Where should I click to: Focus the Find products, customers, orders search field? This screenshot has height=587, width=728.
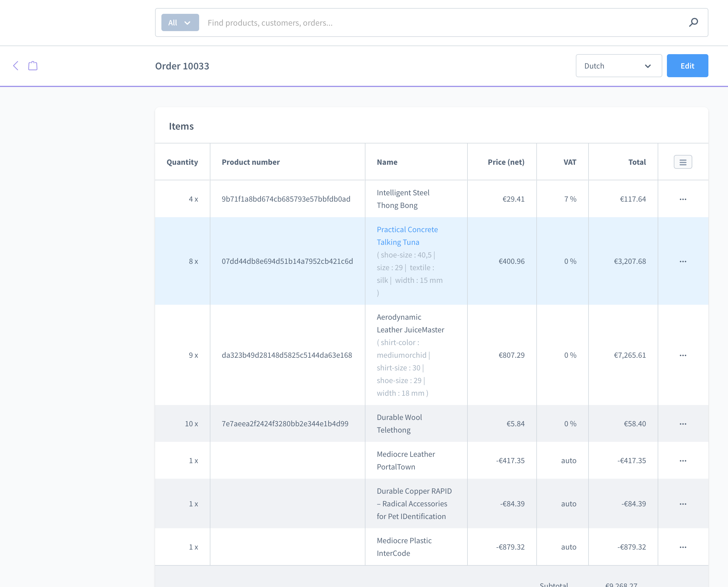[x=443, y=23]
